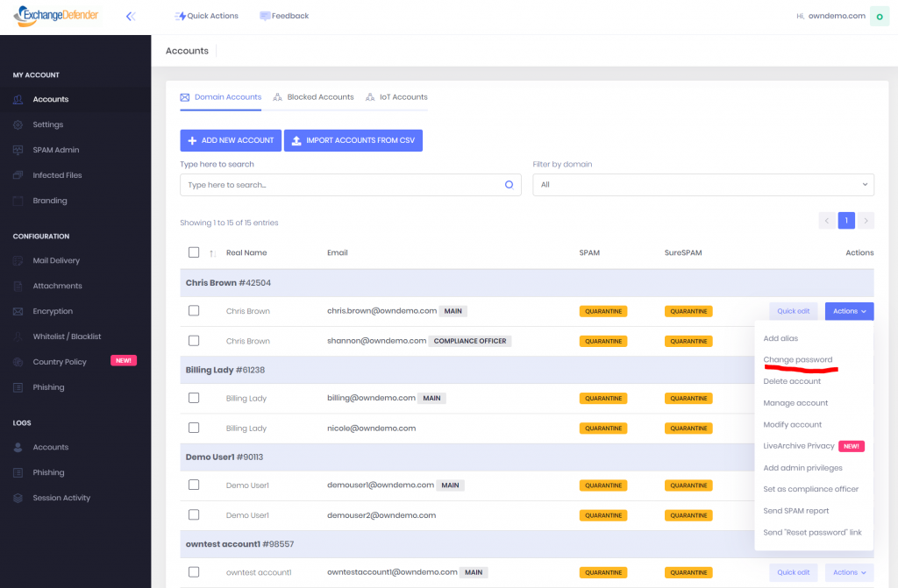
Task: Collapse the sidebar with double-chevron icon
Action: [131, 16]
